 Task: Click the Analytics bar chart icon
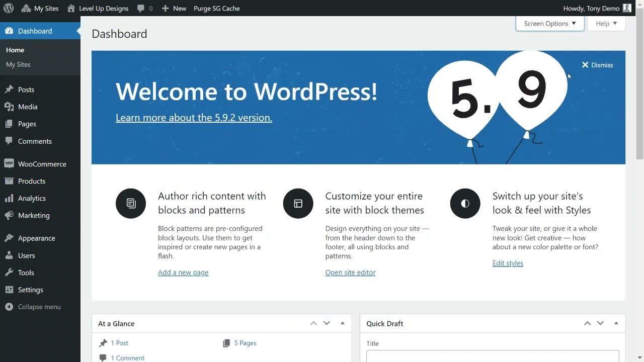tap(9, 198)
